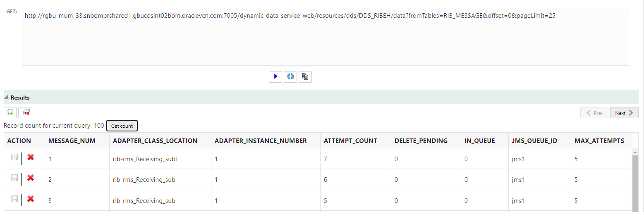Delete row with MESSAGE_NUM 1

pos(30,157)
